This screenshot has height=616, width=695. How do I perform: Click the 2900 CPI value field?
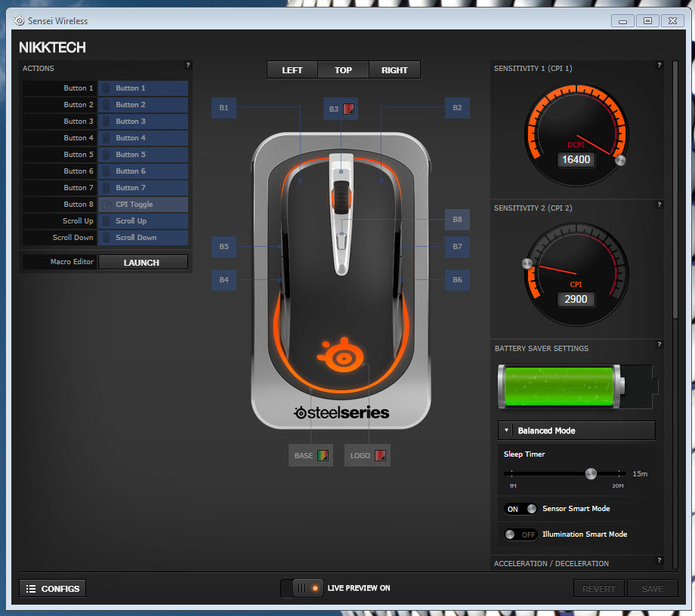coord(576,299)
